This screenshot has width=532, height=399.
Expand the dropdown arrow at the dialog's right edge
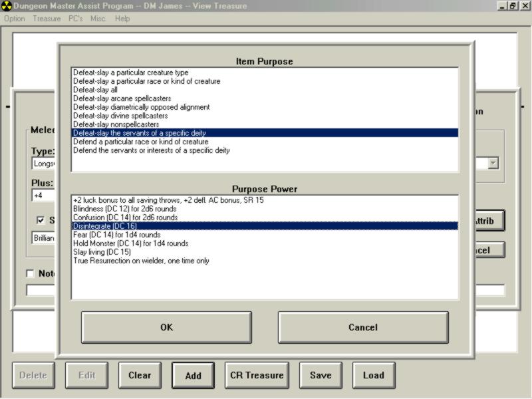[x=493, y=164]
